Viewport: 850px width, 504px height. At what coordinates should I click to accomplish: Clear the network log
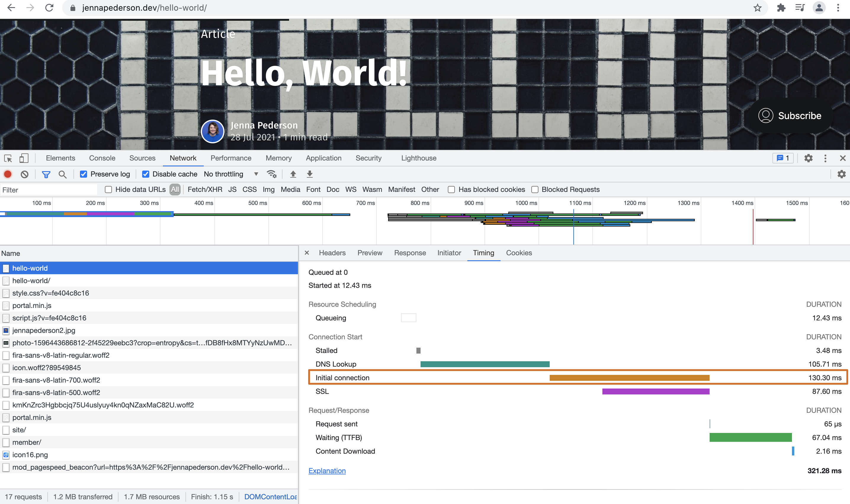click(25, 174)
